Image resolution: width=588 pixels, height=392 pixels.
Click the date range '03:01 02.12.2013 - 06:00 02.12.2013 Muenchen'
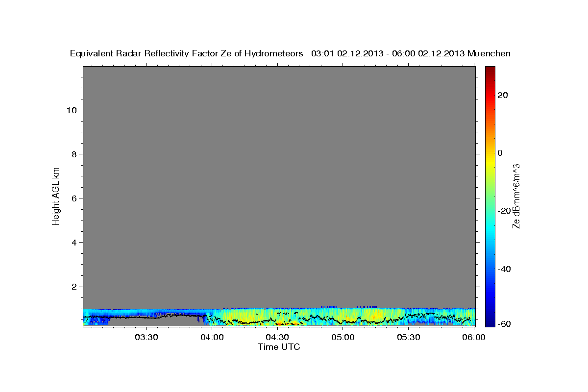(411, 53)
